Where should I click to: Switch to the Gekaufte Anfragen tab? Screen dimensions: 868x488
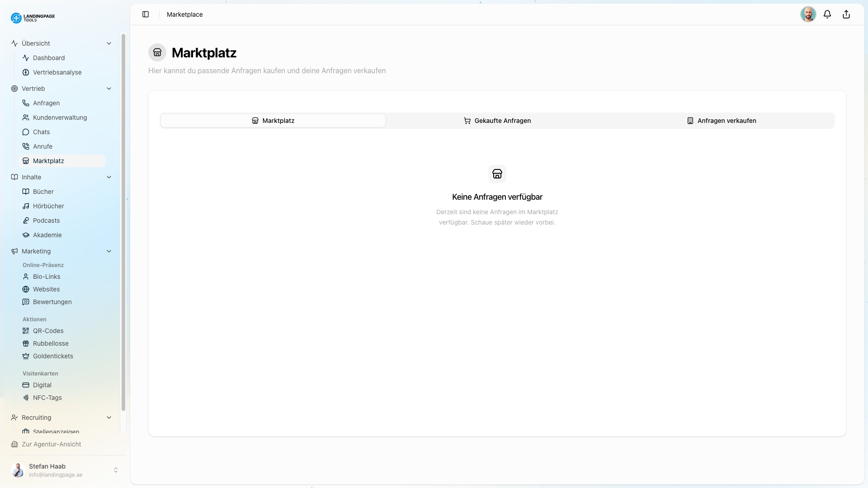pos(497,120)
